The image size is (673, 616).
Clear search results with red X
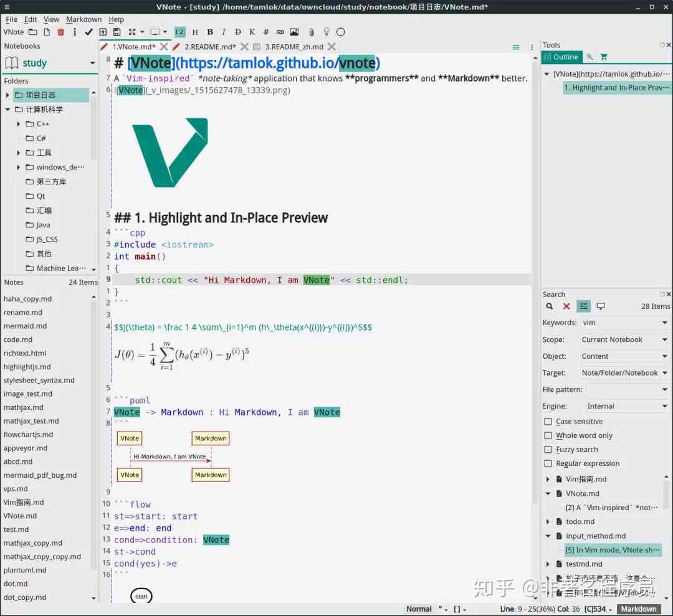(x=566, y=306)
